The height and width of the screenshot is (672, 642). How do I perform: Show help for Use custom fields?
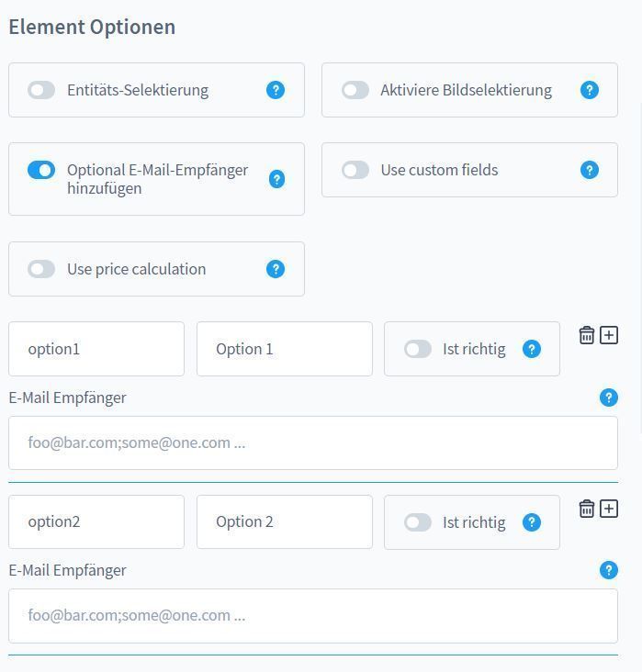point(590,170)
